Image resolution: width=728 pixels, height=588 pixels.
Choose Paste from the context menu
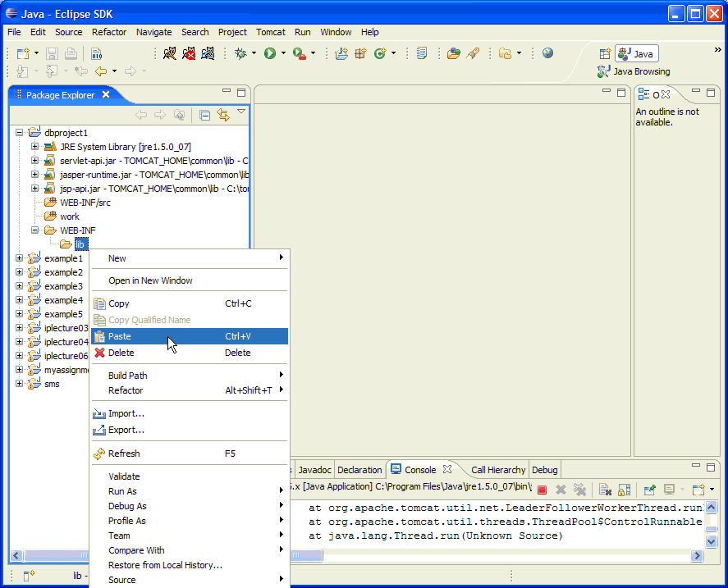[x=120, y=336]
